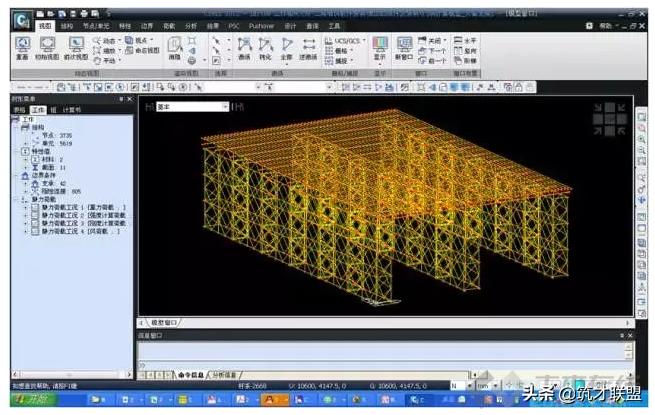Expand the 刚性连接: 805 tree node
Viewport: 655px width, 415px height.
point(26,191)
